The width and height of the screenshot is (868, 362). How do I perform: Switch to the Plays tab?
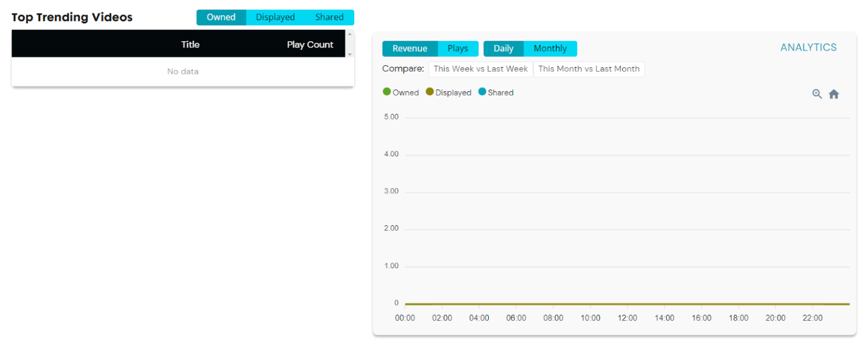pyautogui.click(x=458, y=49)
